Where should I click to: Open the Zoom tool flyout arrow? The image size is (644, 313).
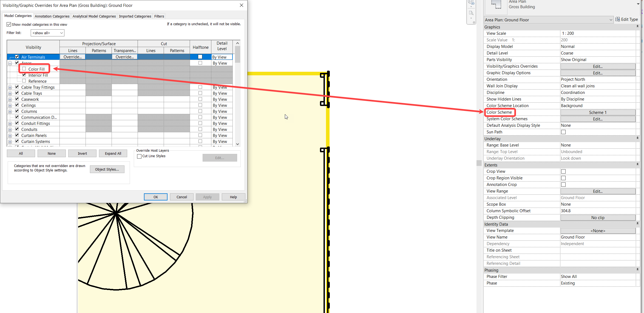click(471, 18)
